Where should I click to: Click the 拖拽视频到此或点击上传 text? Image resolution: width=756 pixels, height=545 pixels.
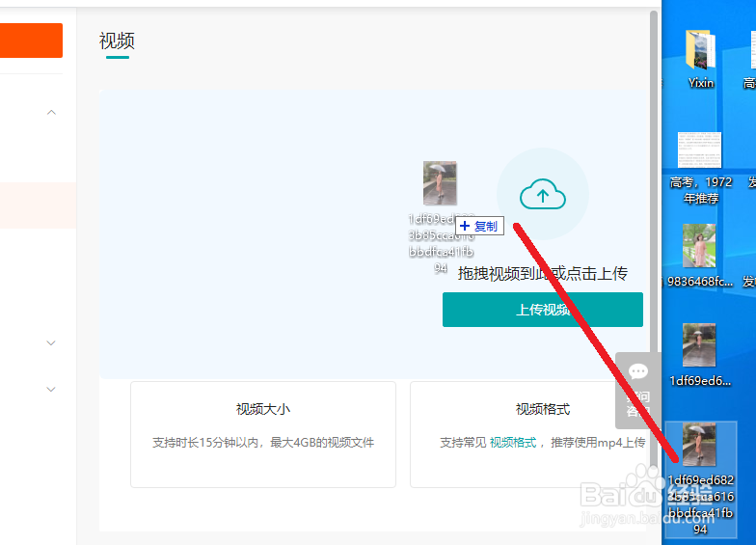pos(542,274)
